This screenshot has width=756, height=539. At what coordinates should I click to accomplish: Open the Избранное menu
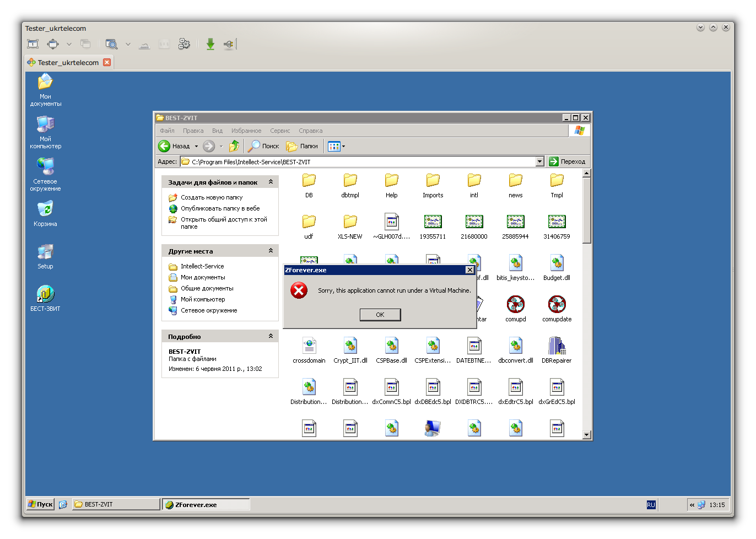(246, 131)
